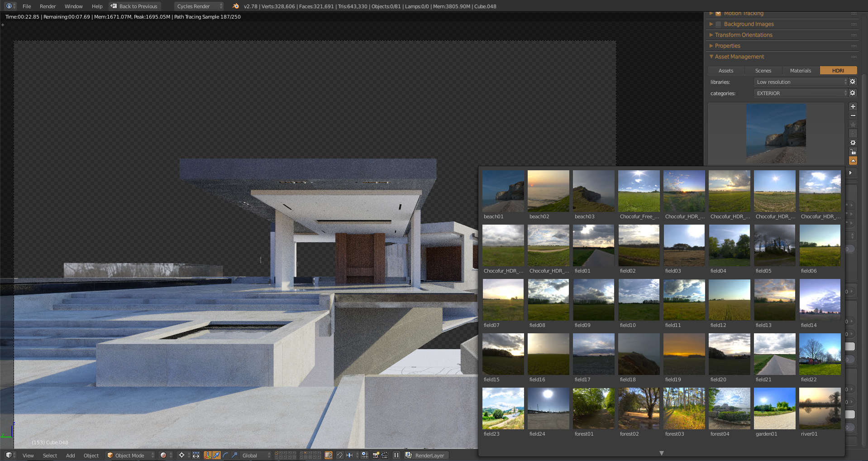Click the gear icon beside preview
Viewport: 868px width, 461px height.
pos(853,143)
